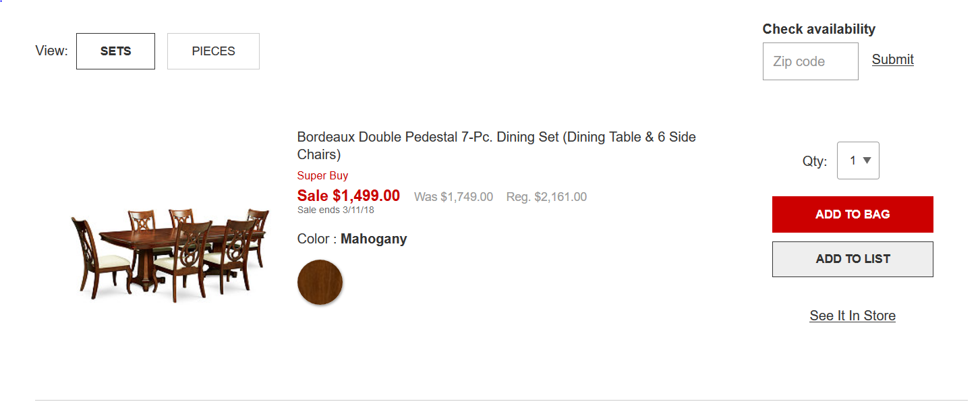Click the red Super Buy label
Viewport: 980px width, 408px height.
[323, 175]
